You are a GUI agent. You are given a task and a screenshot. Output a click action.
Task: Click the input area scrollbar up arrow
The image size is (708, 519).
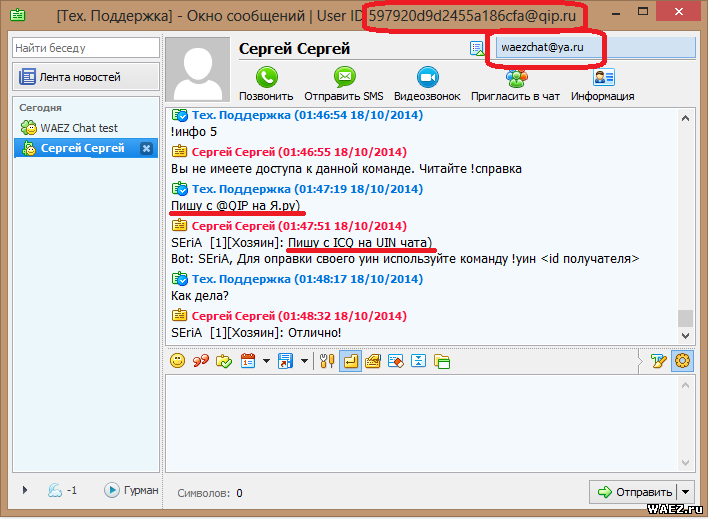[685, 385]
